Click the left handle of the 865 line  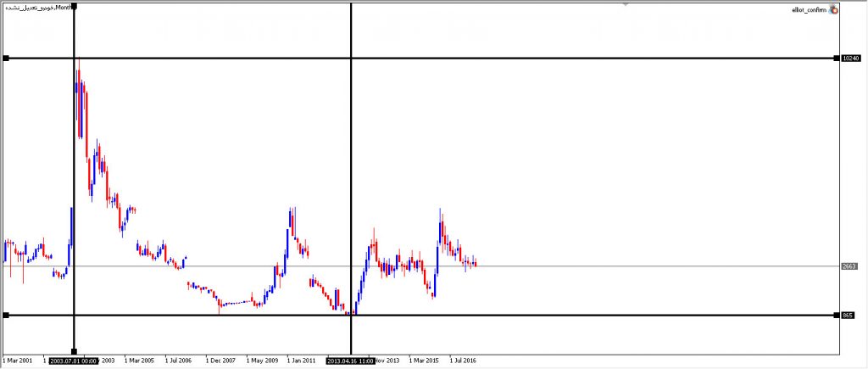(x=6, y=316)
